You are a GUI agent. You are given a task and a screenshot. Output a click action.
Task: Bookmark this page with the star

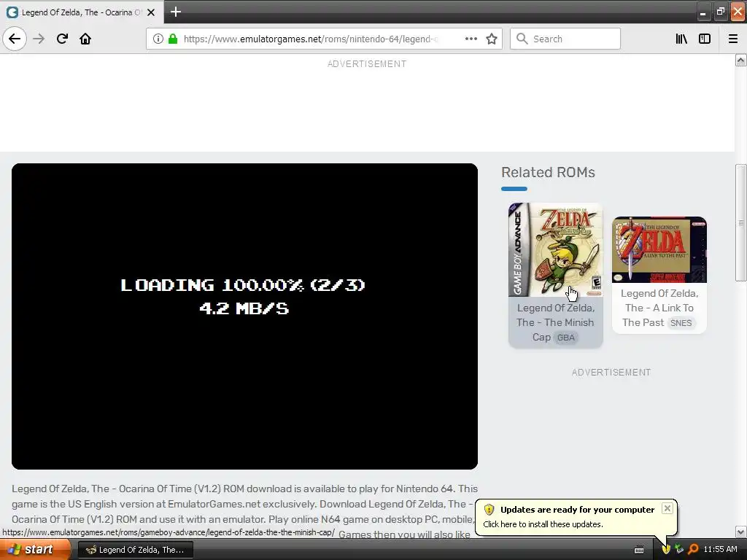coord(492,39)
